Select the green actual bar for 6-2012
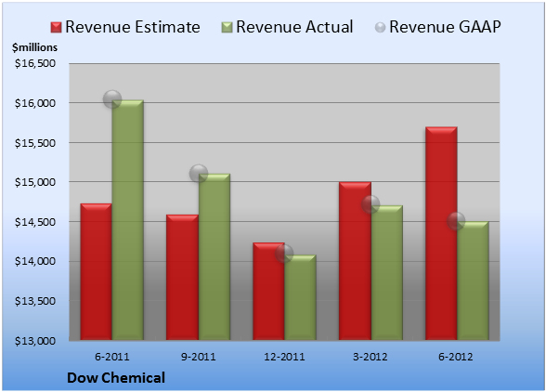The image size is (546, 392). click(473, 281)
